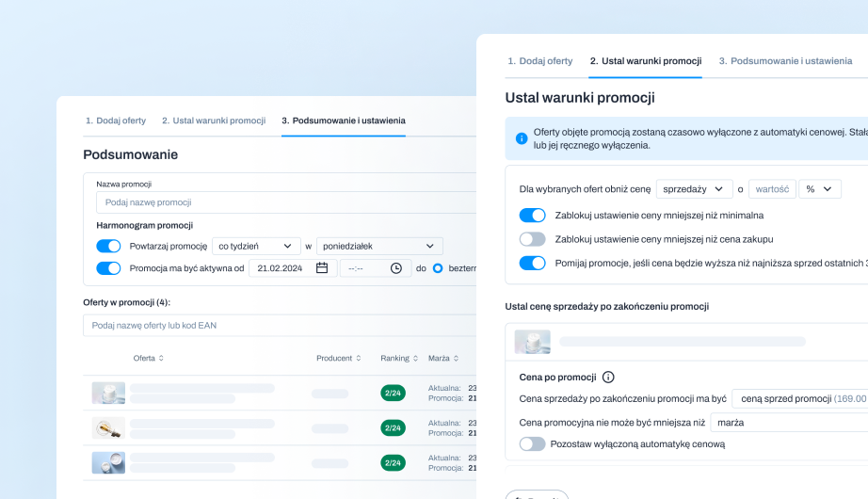The height and width of the screenshot is (499, 868).
Task: Open the ceną sprzed promocji dropdown
Action: point(800,398)
